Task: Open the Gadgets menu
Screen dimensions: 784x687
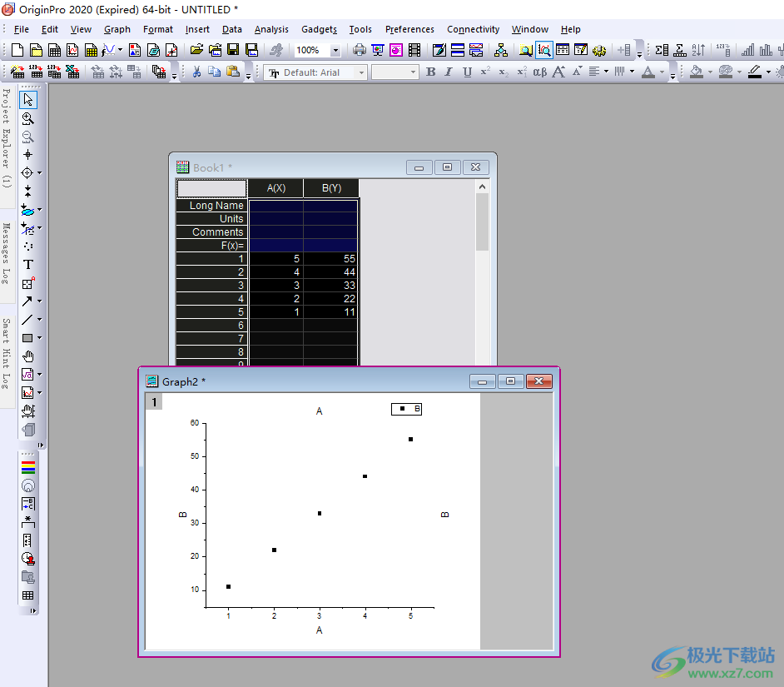Action: coord(319,29)
